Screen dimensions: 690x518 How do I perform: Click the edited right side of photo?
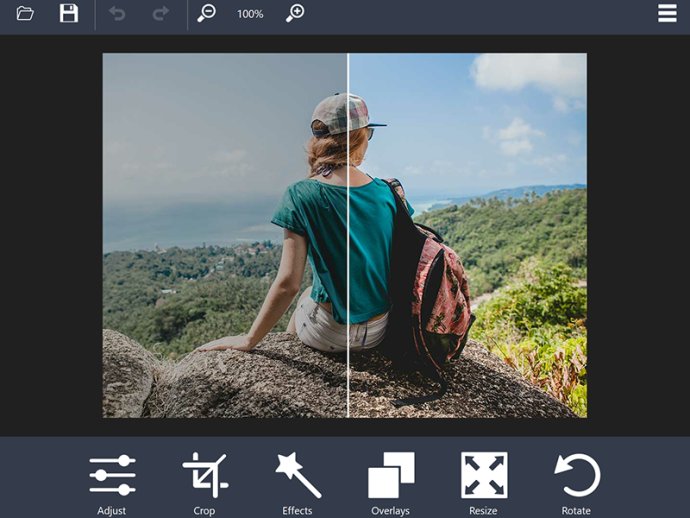(468, 235)
